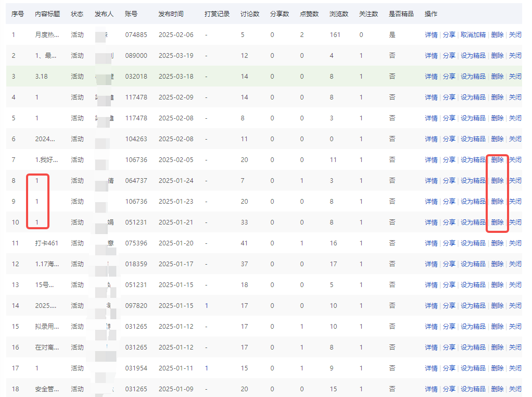Open 详情 for the 3.18 post
Screen dimensions: 532x397
click(431, 77)
